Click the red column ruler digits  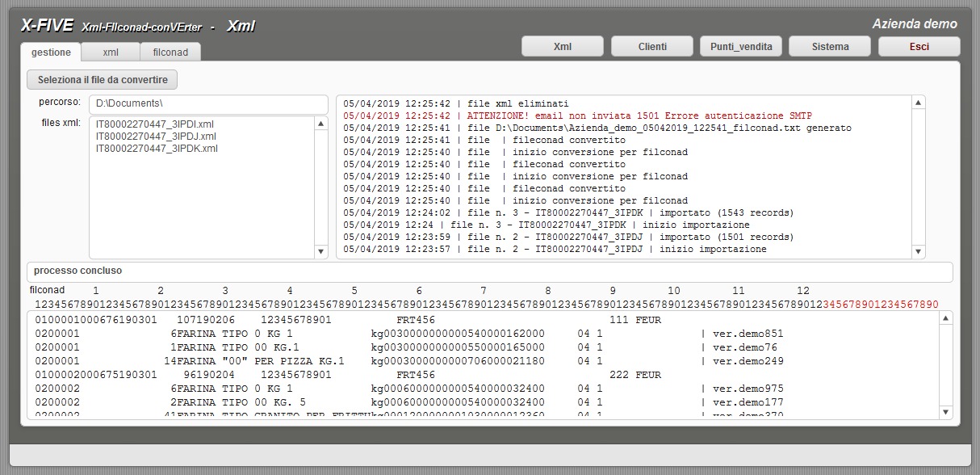click(x=881, y=305)
